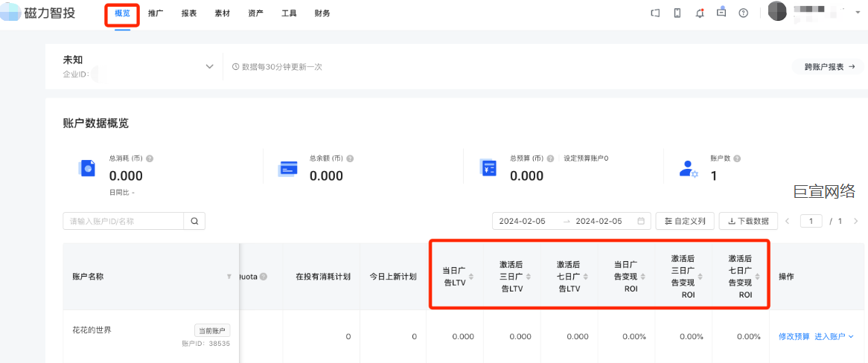Sort by 当日广告变现ROI column

pos(642,277)
